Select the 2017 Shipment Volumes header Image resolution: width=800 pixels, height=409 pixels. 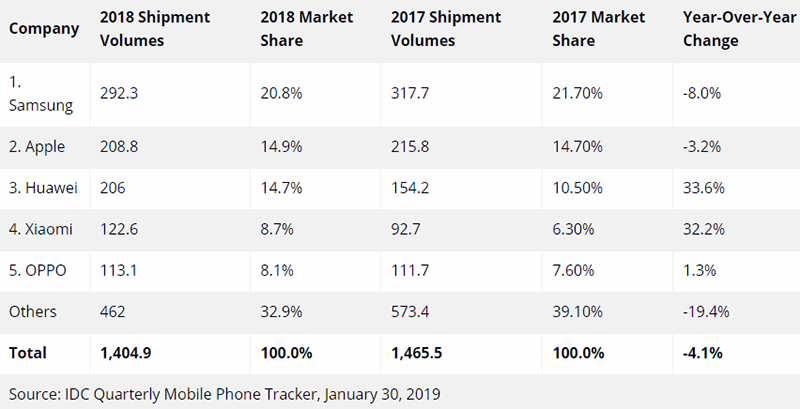pyautogui.click(x=446, y=29)
